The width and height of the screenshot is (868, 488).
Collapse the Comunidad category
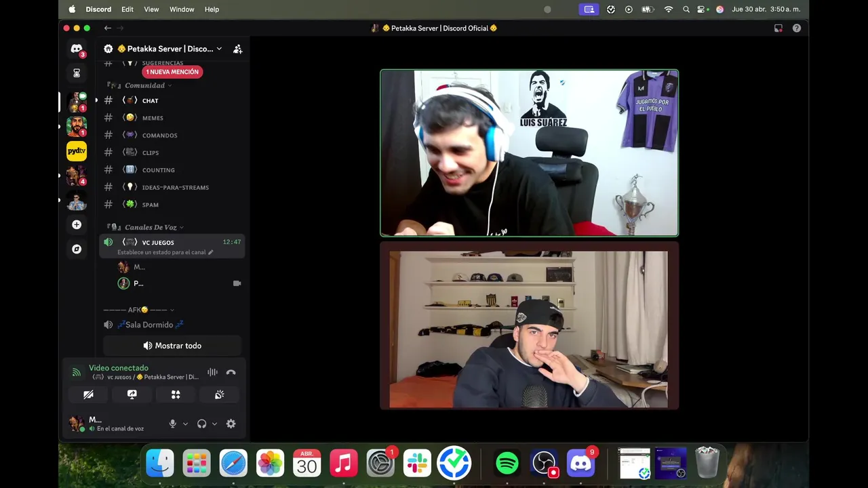(x=145, y=85)
